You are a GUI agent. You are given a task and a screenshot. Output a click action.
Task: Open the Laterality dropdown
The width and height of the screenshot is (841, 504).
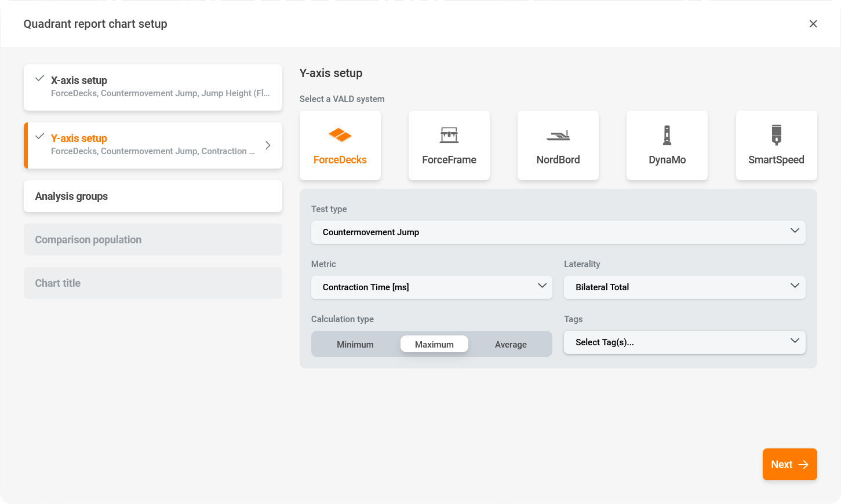685,287
